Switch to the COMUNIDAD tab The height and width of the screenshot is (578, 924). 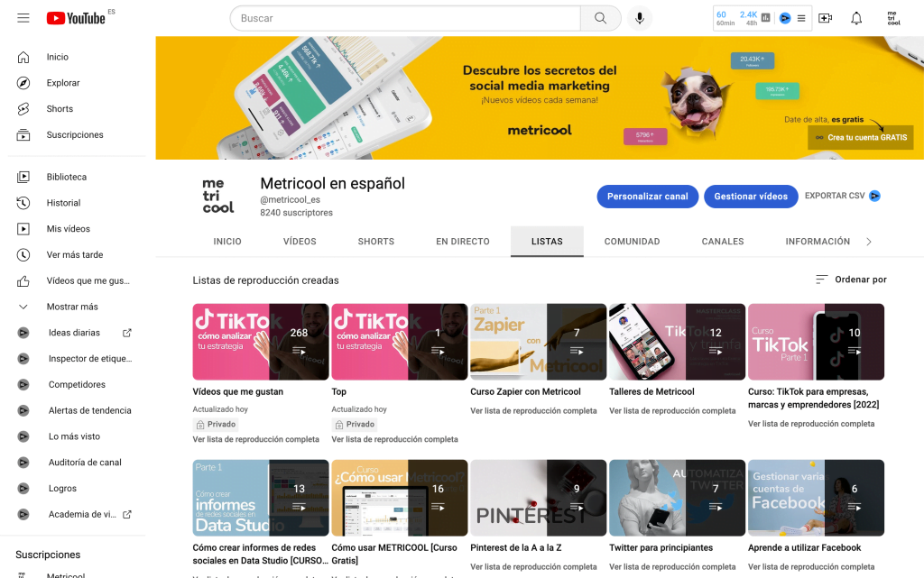coord(633,242)
